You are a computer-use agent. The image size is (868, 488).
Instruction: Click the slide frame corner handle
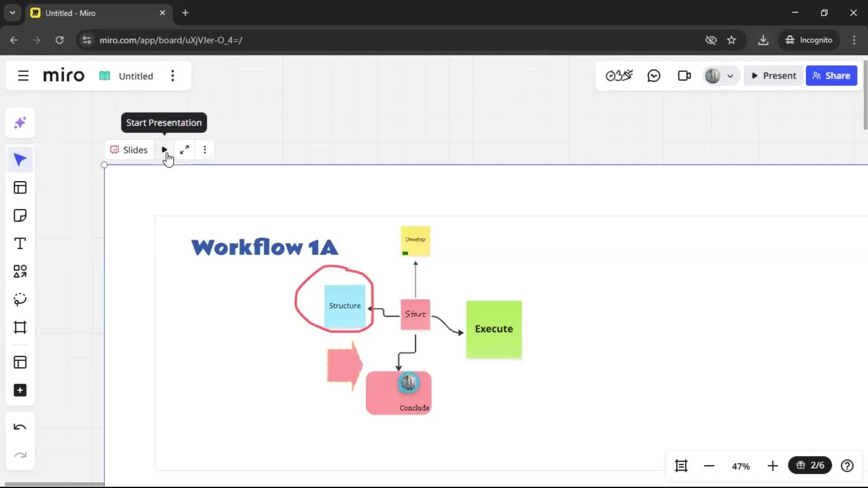click(x=104, y=165)
